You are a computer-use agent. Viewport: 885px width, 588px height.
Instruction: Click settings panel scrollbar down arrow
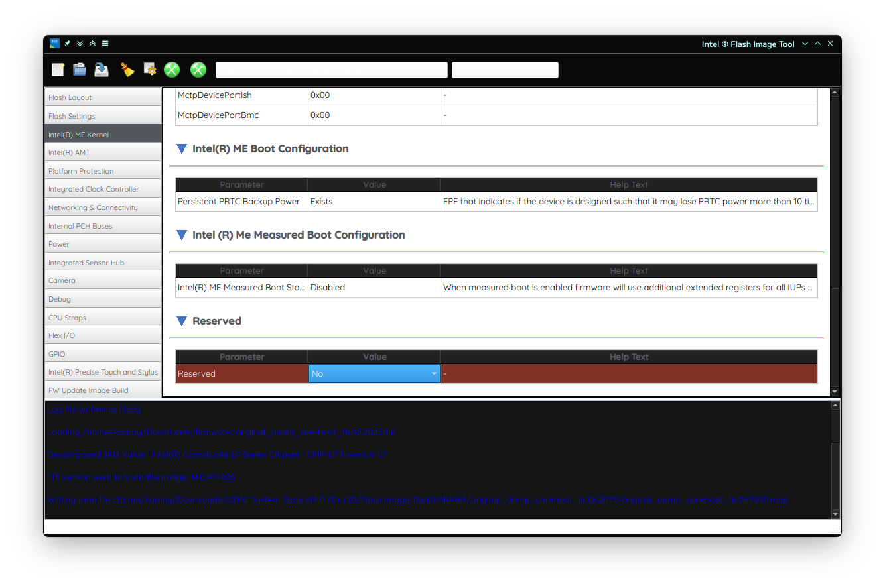[x=835, y=392]
